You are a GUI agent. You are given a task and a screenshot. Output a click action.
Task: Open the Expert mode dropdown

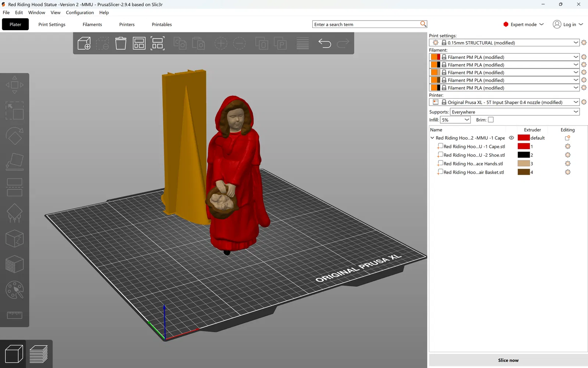pyautogui.click(x=523, y=24)
